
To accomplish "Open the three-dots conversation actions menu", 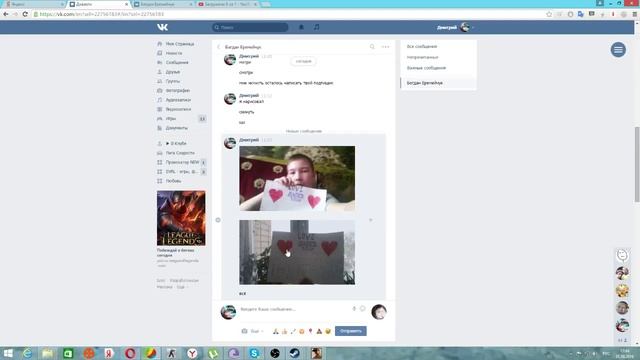I will pos(385,47).
